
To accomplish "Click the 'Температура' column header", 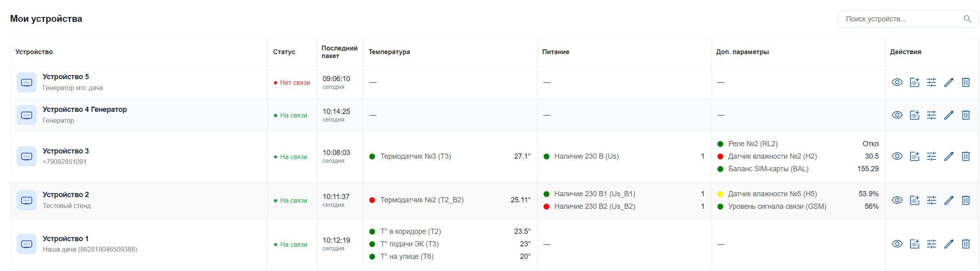I will click(x=389, y=52).
